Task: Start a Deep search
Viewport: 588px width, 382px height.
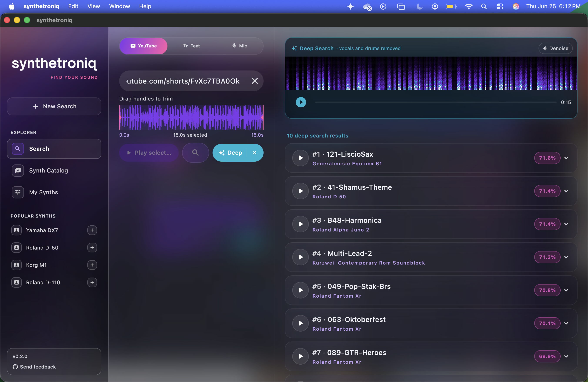Action: pos(231,153)
